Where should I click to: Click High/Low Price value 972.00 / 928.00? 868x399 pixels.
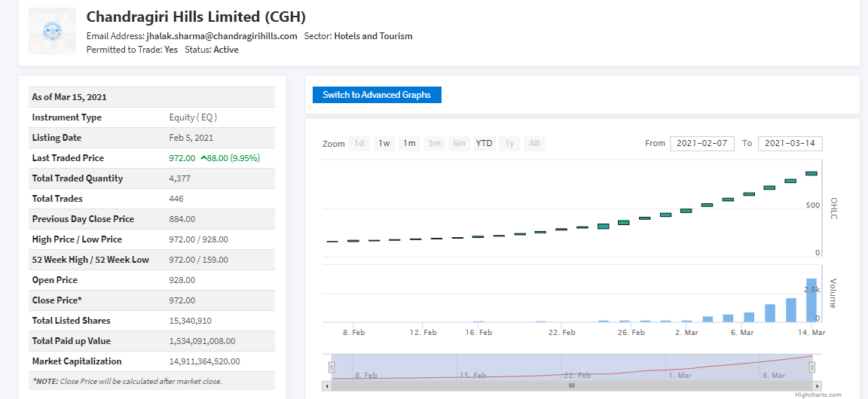point(198,239)
